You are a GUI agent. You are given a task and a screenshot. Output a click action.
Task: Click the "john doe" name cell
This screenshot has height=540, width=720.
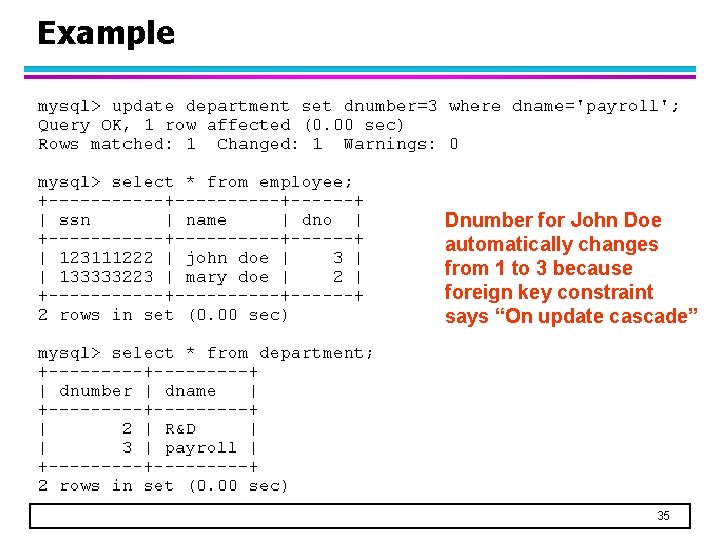point(227,259)
